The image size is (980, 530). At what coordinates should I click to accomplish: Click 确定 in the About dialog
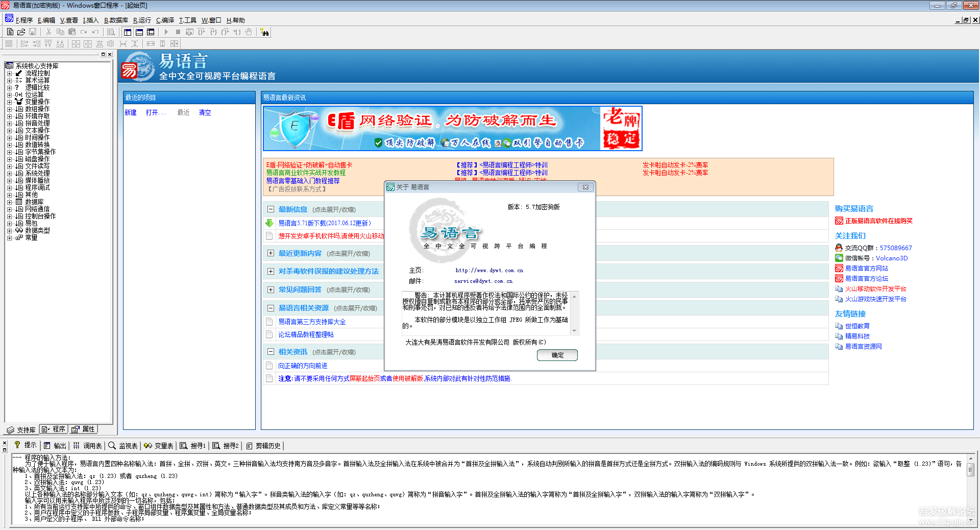coord(557,355)
